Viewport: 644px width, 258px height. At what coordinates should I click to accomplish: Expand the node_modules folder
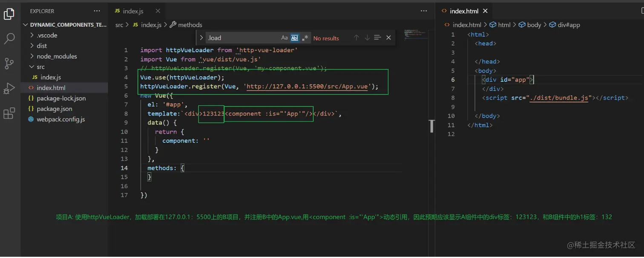pyautogui.click(x=65, y=56)
